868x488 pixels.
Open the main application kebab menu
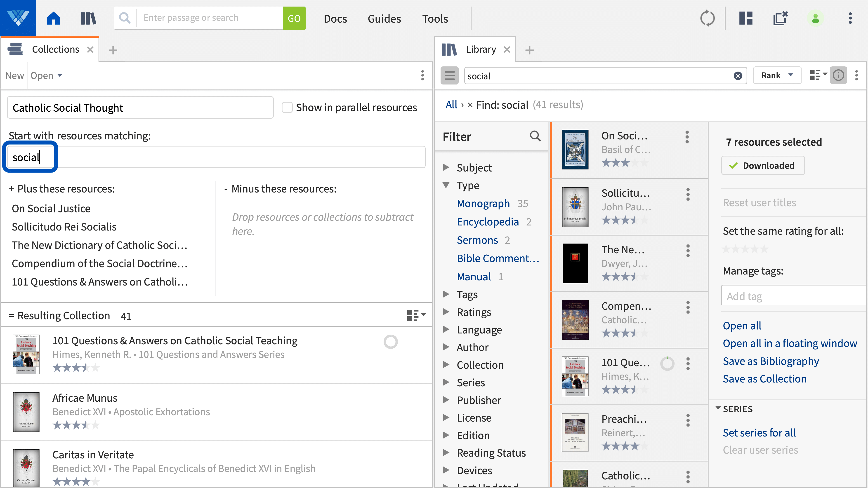tap(850, 18)
